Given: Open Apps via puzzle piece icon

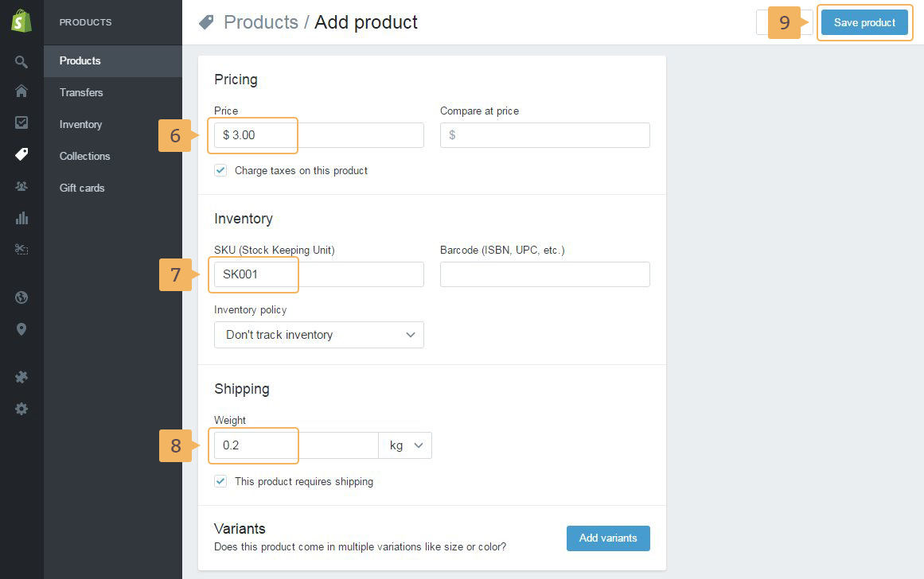Looking at the screenshot, I should click(x=21, y=377).
